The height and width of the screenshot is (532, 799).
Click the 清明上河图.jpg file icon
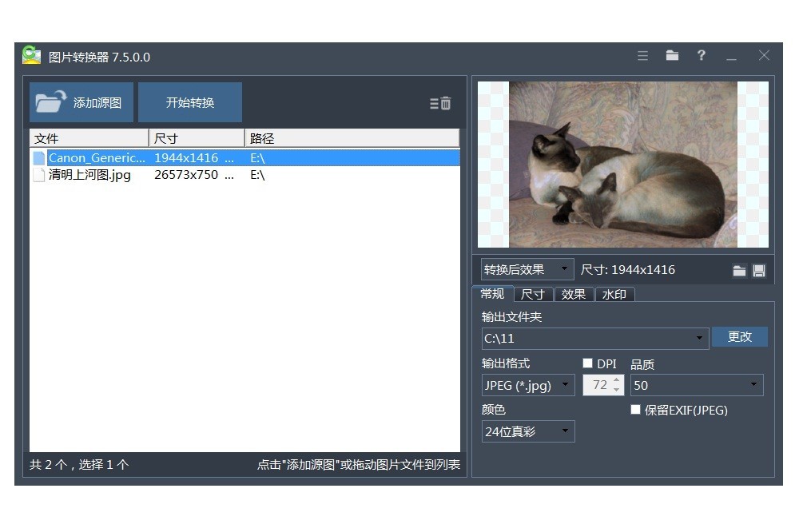point(38,175)
